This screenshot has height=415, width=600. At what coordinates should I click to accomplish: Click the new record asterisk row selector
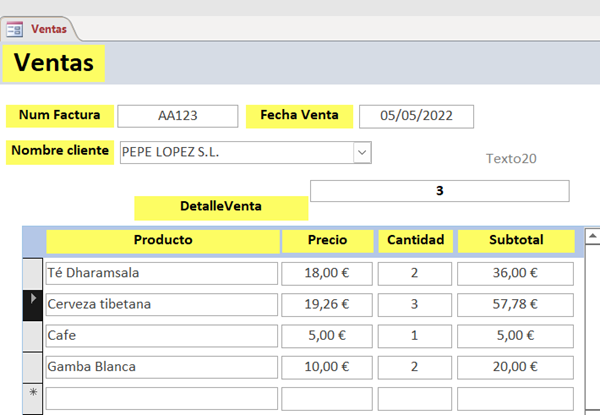point(33,394)
